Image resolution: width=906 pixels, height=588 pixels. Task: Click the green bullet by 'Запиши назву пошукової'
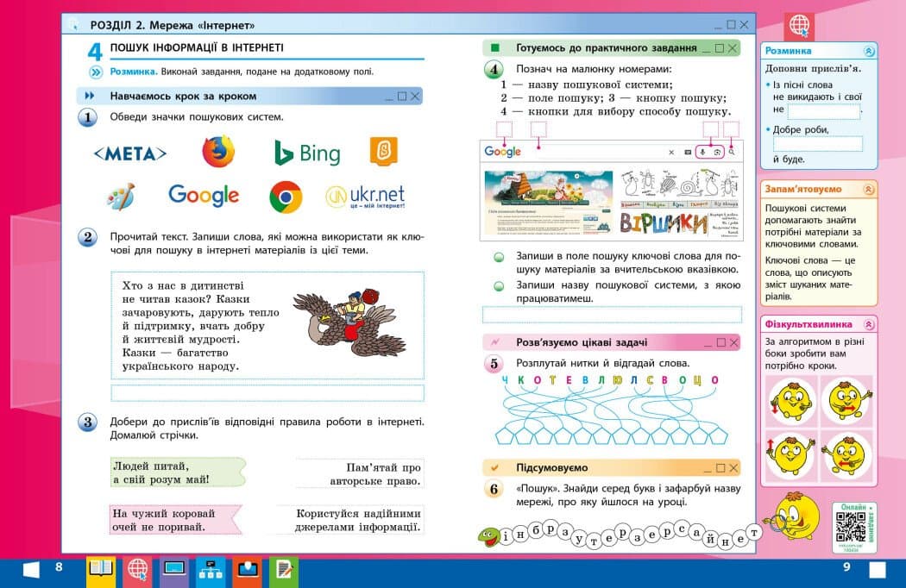pos(499,286)
